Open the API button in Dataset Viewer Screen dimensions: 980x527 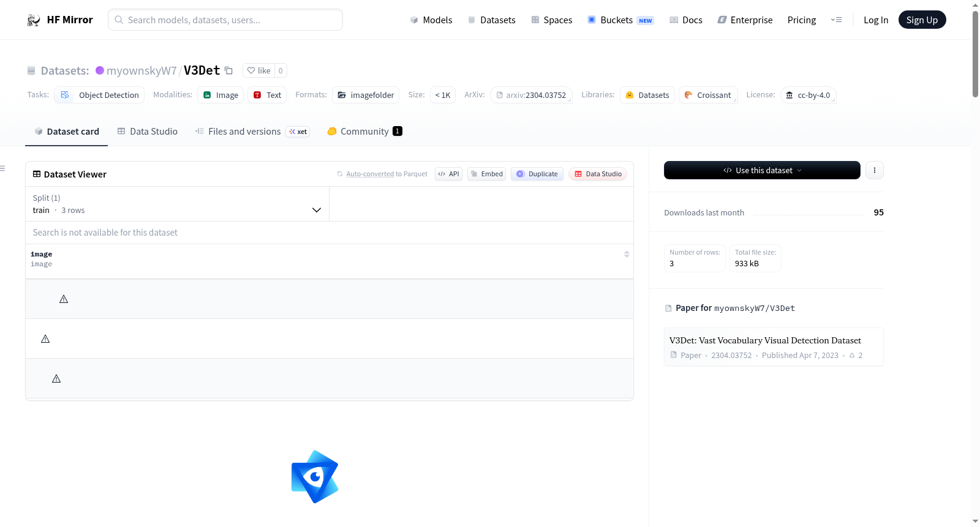[x=449, y=174]
